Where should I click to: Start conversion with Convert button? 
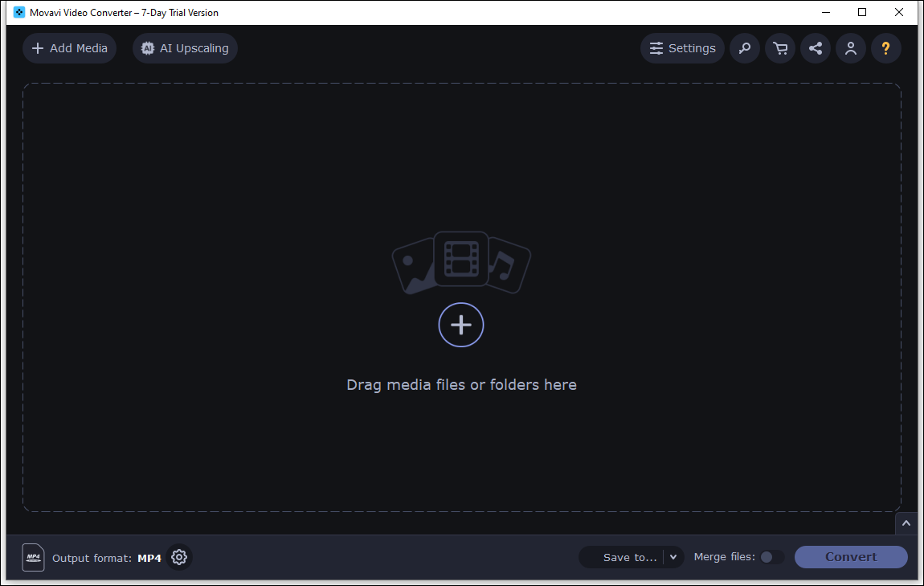851,557
